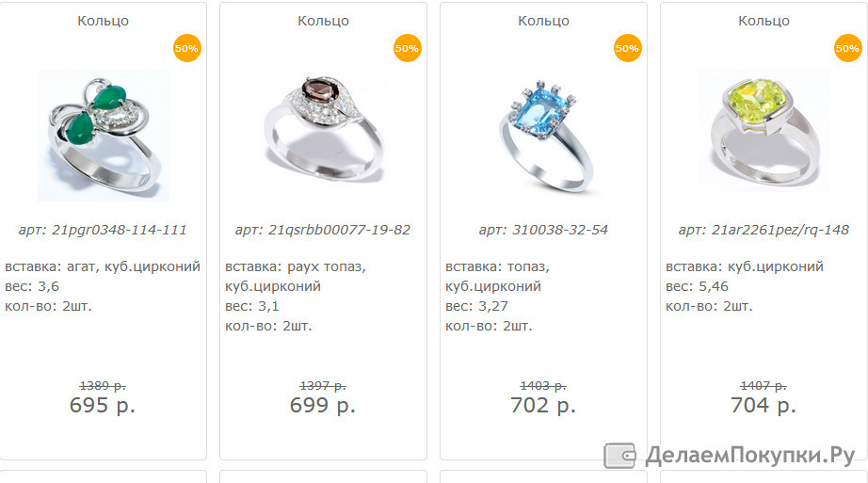Click the Кольцо title above the smoky topaz ring
The width and height of the screenshot is (868, 483).
[x=323, y=21]
